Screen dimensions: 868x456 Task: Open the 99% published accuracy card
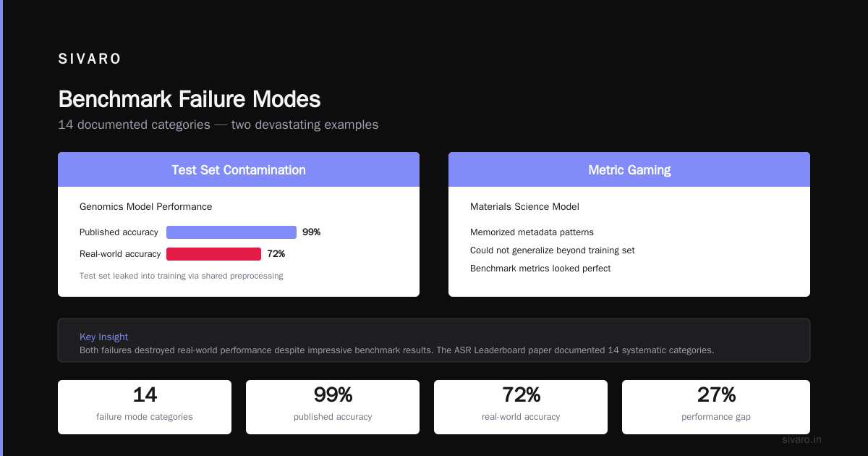coord(333,407)
